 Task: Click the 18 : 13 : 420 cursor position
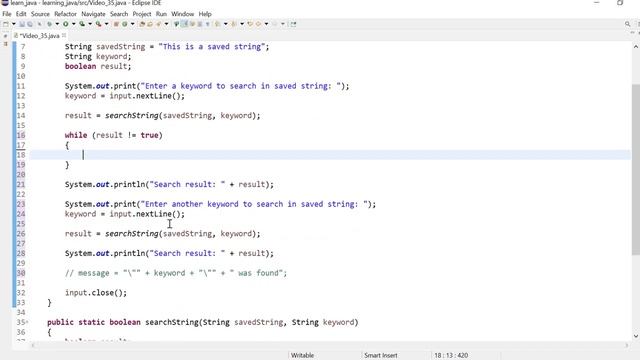coord(451,356)
